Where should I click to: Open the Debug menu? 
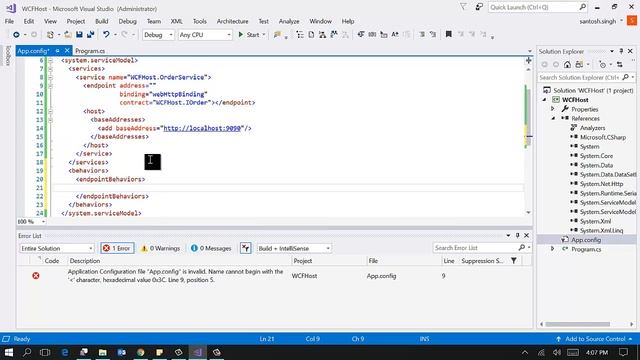[127, 21]
